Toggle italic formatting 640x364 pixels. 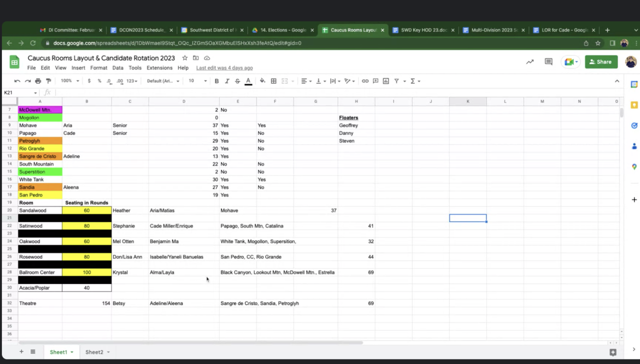coord(227,81)
